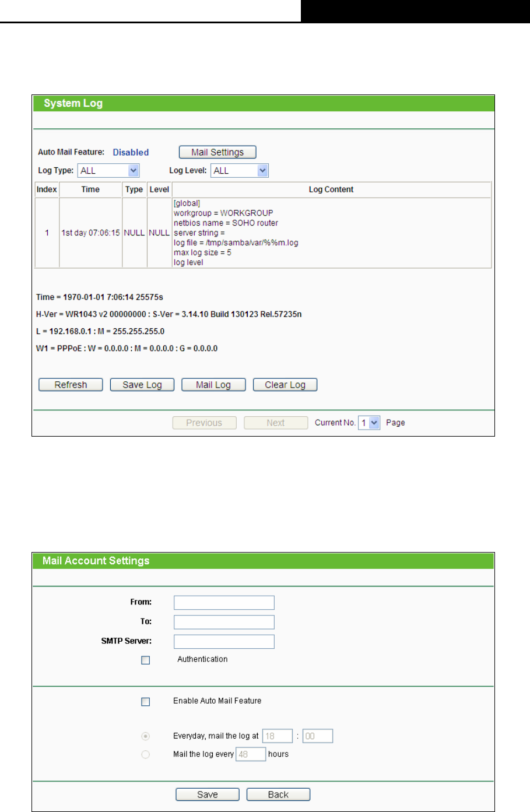Focus the SMTP Server input field

pos(224,641)
